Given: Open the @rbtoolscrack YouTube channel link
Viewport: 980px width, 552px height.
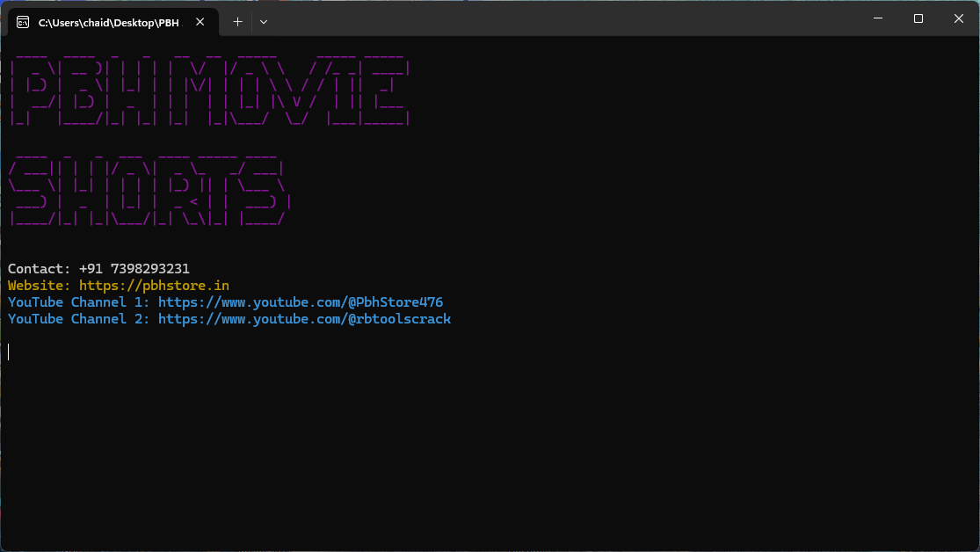Looking at the screenshot, I should [x=304, y=319].
